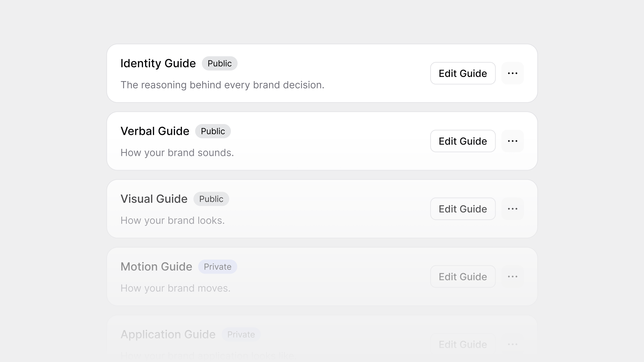Click Edit Guide for Identity Guide
644x362 pixels.
point(463,73)
